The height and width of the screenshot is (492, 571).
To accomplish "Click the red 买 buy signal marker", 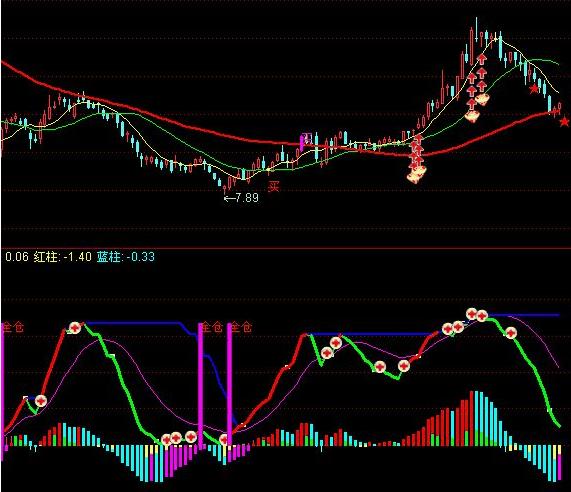I will click(273, 187).
